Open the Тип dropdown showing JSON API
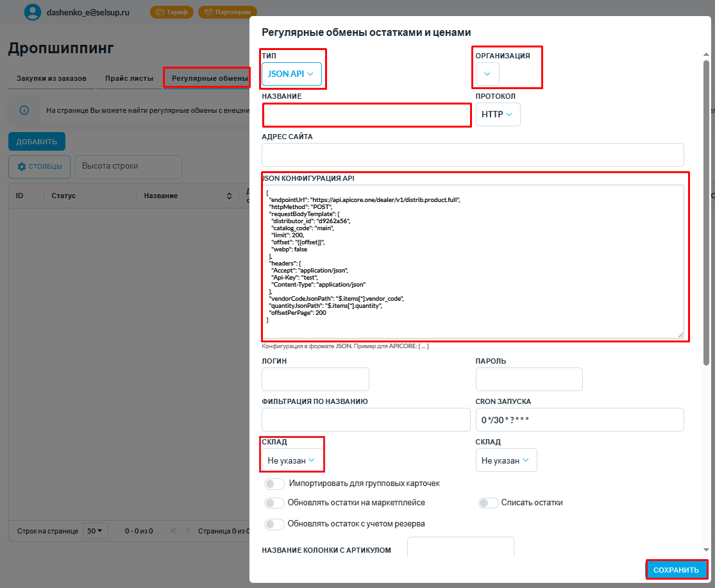 point(291,74)
